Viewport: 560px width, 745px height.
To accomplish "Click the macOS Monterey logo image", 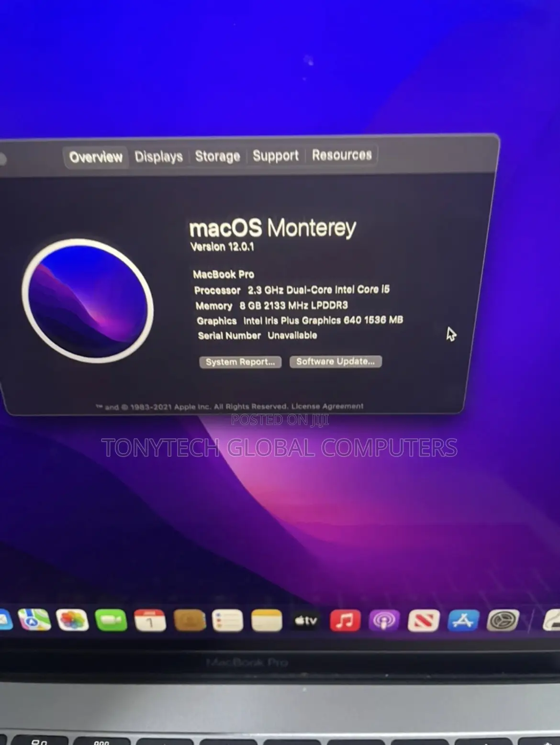I will pyautogui.click(x=88, y=300).
